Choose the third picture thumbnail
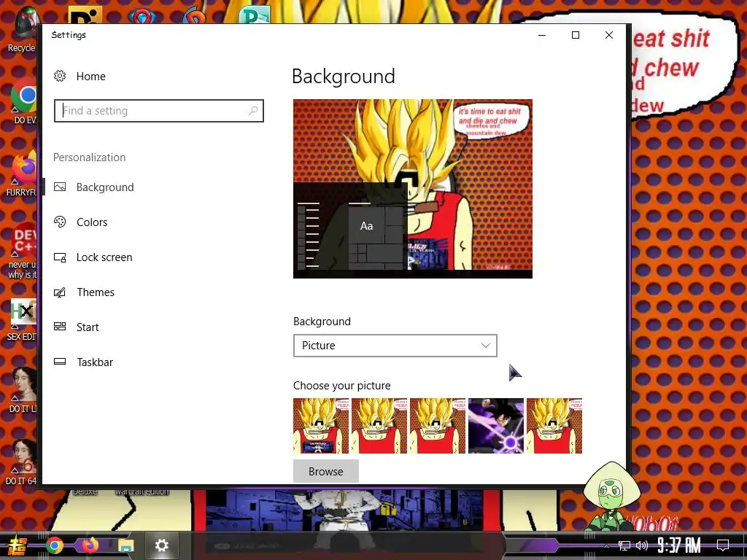This screenshot has width=747, height=560. (438, 426)
